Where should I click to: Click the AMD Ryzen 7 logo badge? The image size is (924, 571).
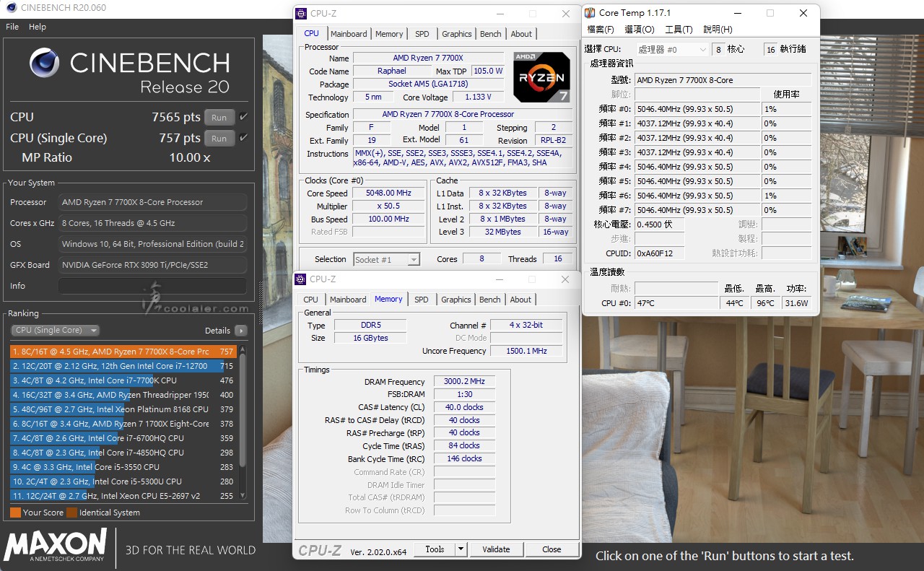click(x=541, y=77)
